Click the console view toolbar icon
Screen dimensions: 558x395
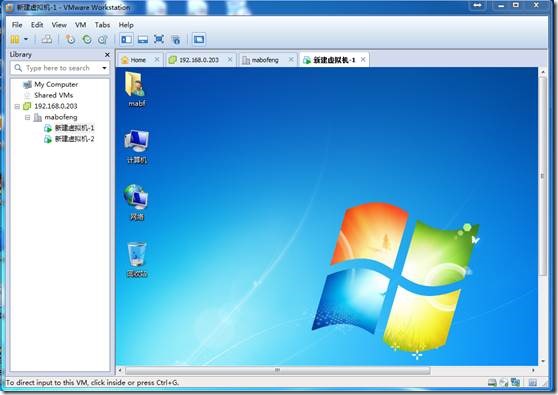[x=199, y=39]
